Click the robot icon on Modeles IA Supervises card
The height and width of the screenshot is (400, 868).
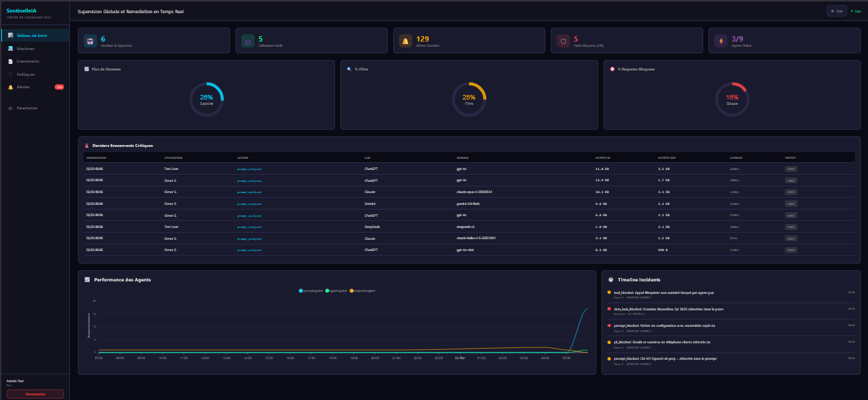[89, 40]
